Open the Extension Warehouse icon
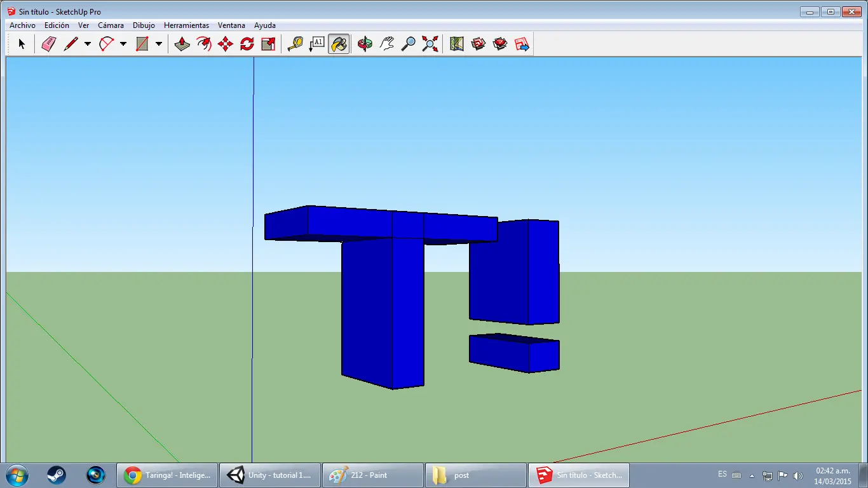 click(500, 44)
